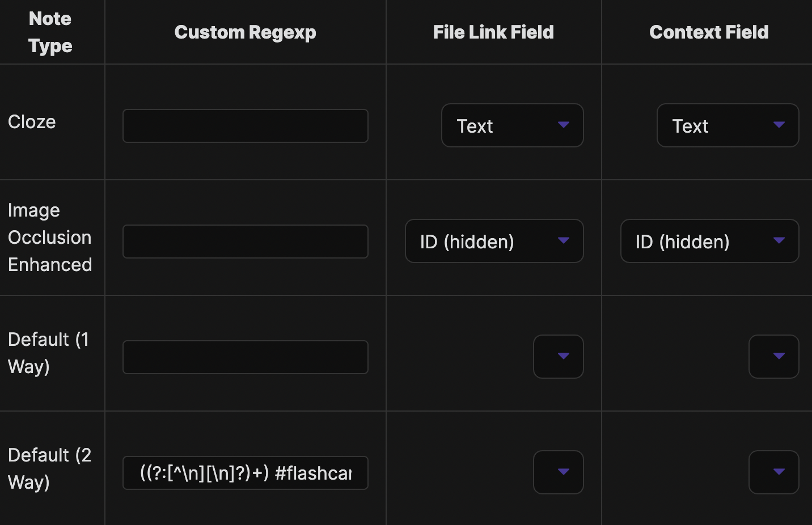The width and height of the screenshot is (812, 525).
Task: Focus Image Occlusion Enhanced Custom Regexp field
Action: (x=245, y=242)
